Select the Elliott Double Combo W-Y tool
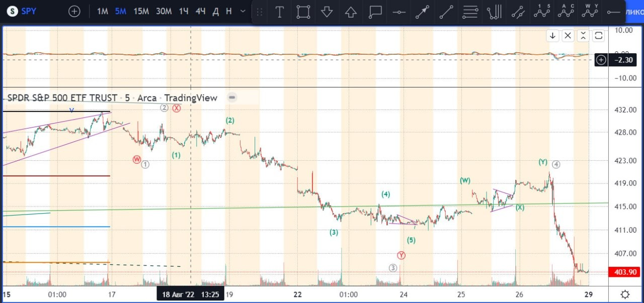 [589, 12]
